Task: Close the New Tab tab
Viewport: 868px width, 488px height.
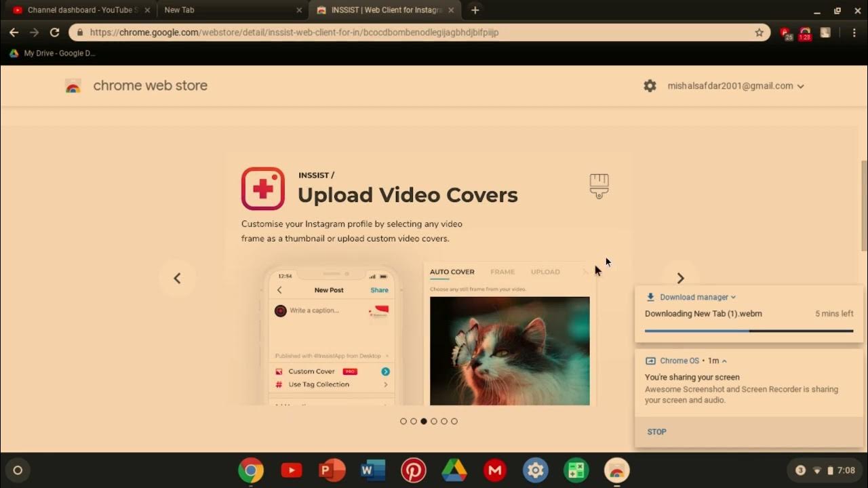Action: 299,10
